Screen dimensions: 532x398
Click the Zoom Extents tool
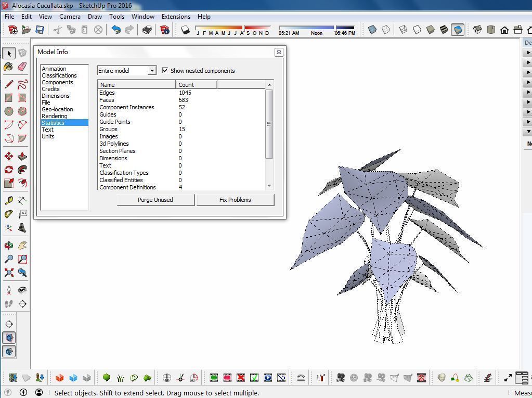(9, 273)
